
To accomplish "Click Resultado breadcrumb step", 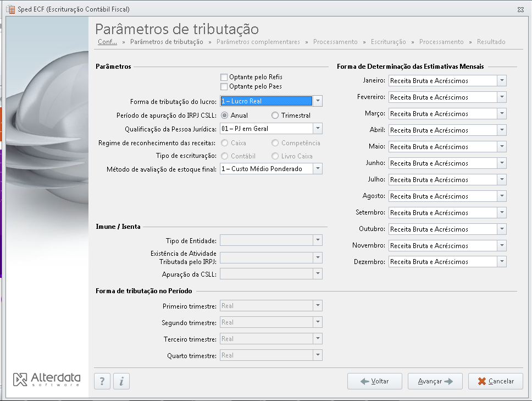I will click(491, 42).
